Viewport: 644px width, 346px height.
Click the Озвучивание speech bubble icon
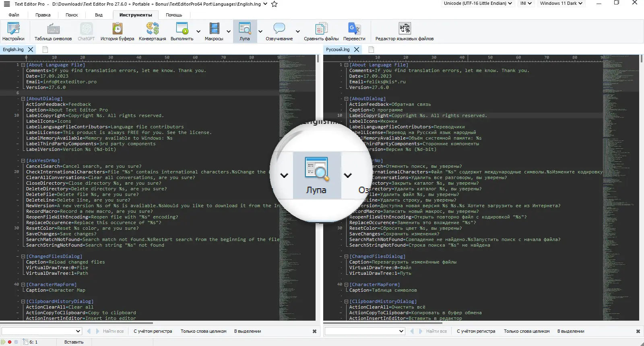click(279, 31)
